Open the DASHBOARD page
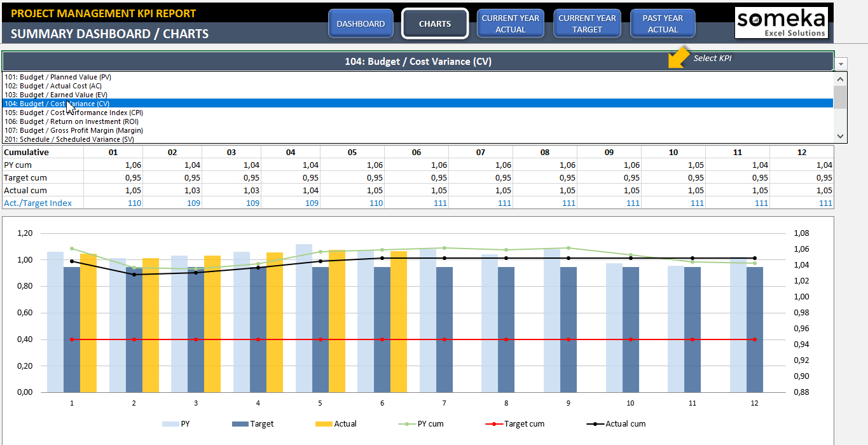Screen dimensions: 868x445 pos(361,24)
